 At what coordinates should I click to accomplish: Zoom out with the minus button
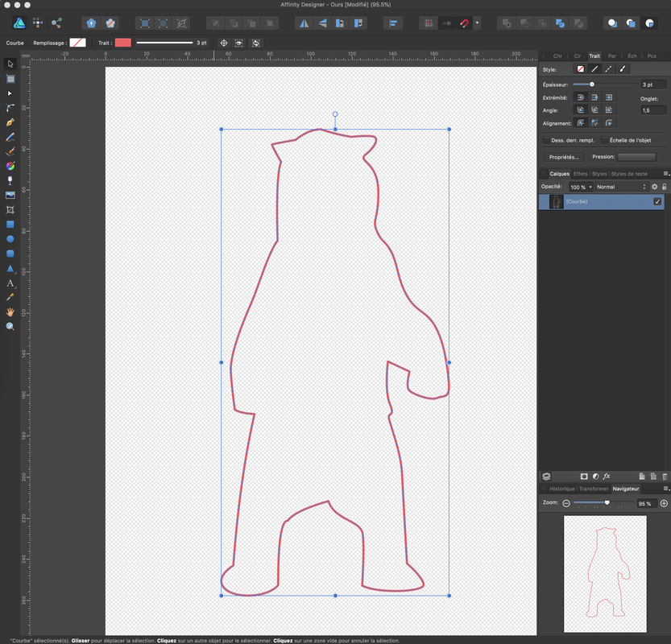(566, 503)
